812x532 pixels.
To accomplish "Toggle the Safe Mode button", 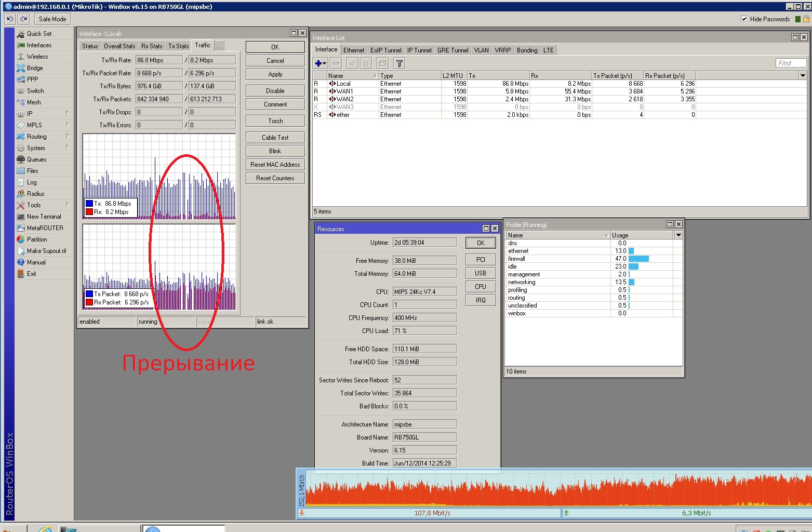I will 52,19.
